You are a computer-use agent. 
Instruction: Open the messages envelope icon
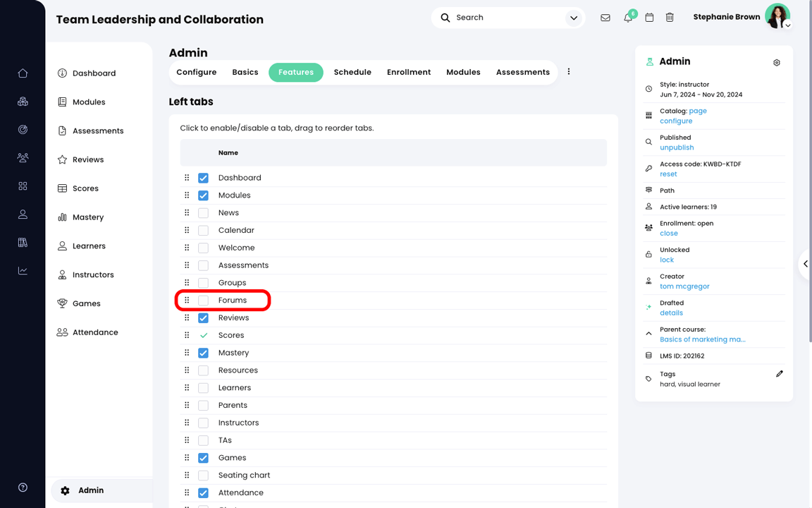(605, 18)
